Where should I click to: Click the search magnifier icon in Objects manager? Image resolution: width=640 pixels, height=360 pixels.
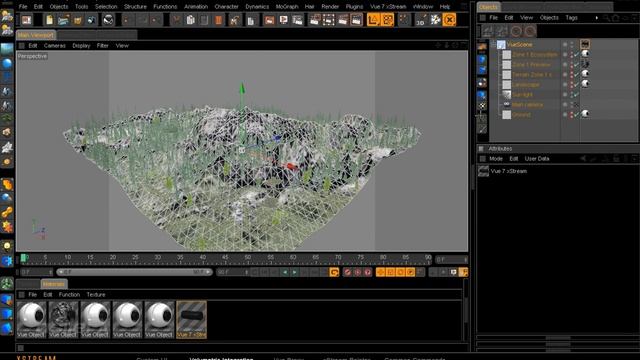pyautogui.click(x=606, y=18)
